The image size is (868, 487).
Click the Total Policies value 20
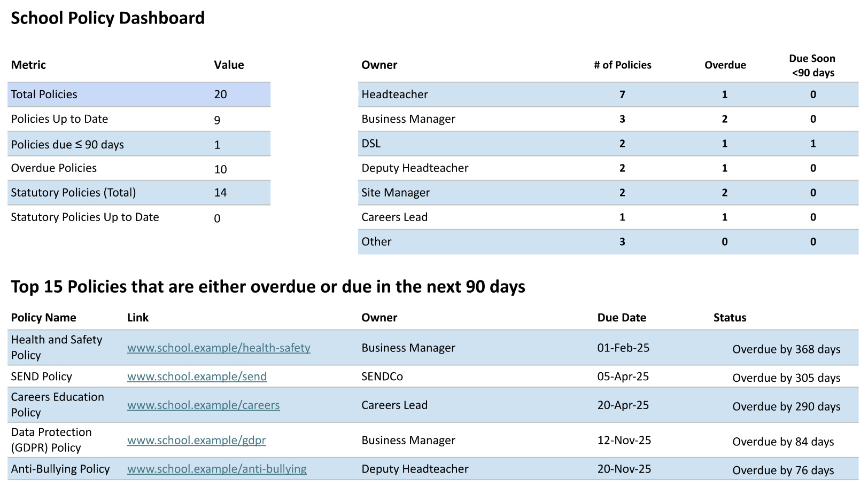click(220, 95)
